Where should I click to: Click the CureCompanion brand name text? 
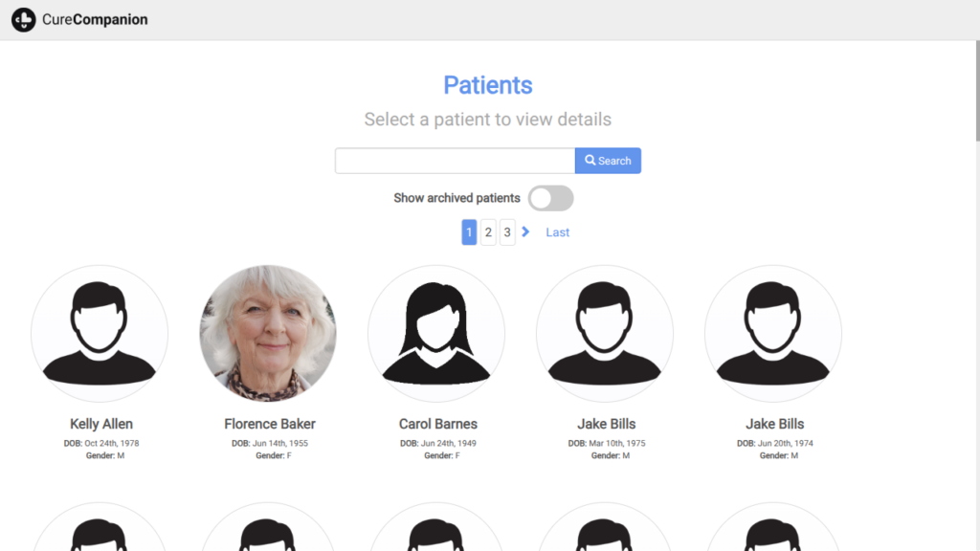pos(95,19)
